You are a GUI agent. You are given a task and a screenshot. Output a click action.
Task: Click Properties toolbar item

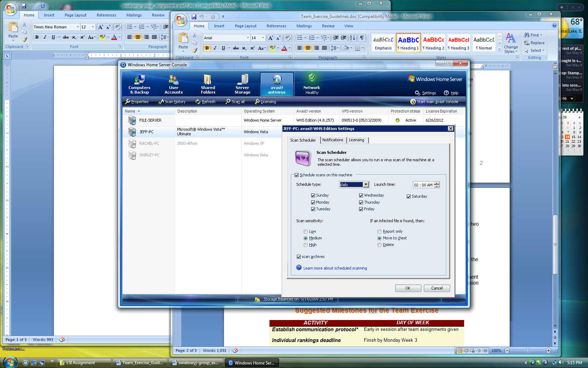137,102
